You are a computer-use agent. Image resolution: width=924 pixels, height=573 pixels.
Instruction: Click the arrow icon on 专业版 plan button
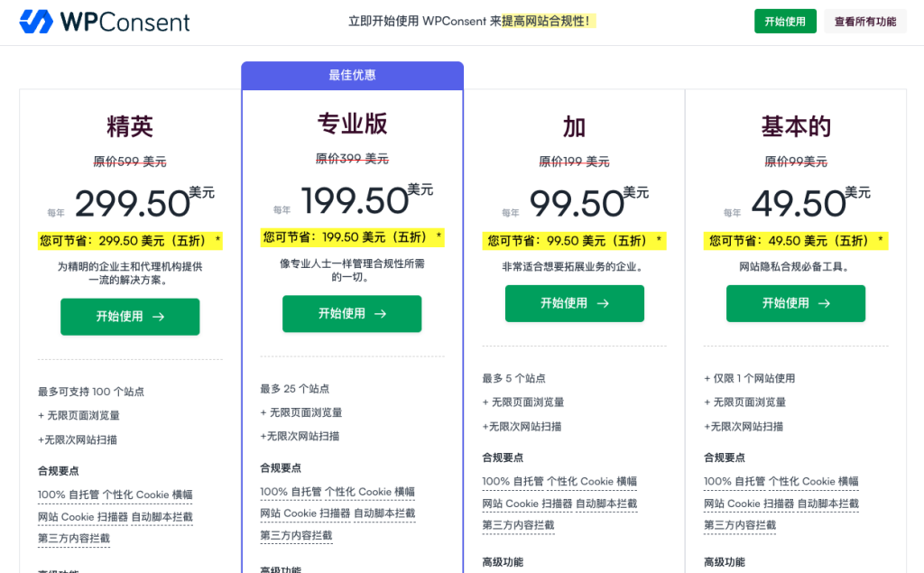(x=381, y=314)
